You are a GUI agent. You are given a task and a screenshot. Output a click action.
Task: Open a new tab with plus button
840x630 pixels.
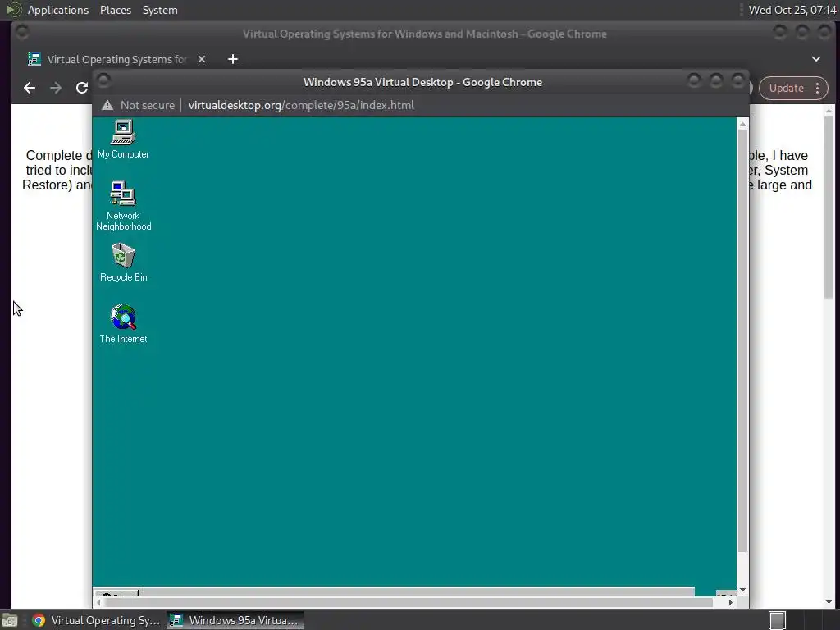232,59
